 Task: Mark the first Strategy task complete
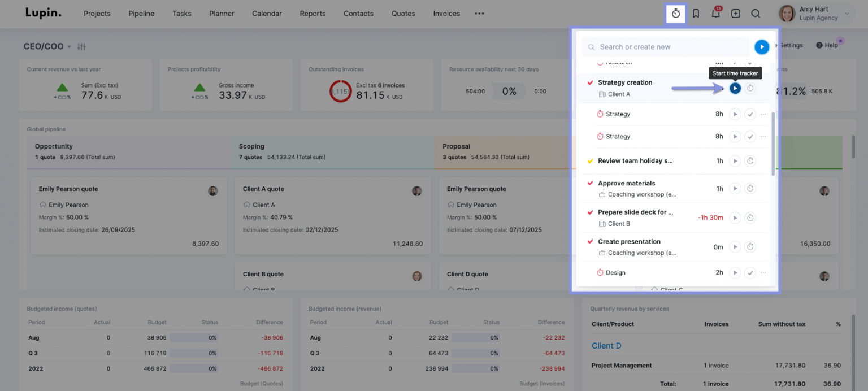point(750,114)
